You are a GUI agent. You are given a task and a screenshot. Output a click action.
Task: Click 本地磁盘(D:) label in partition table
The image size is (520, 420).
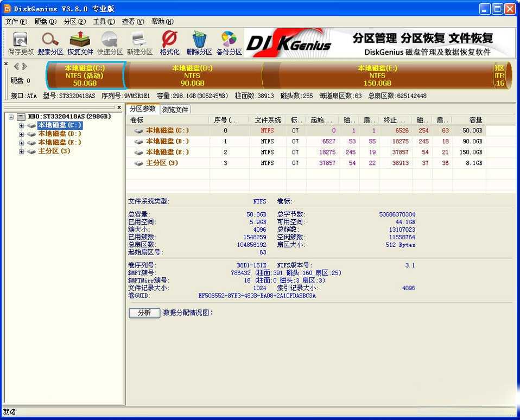(168, 141)
